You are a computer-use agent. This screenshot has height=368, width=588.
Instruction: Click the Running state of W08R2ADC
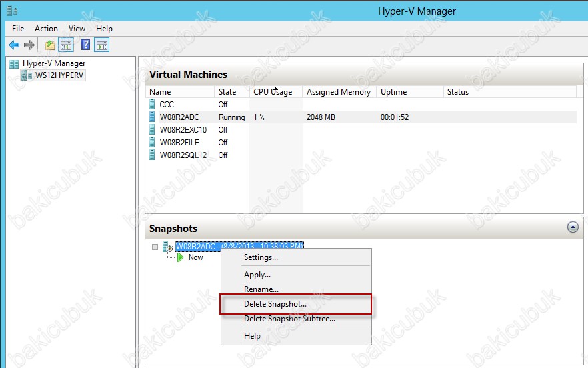pos(232,117)
